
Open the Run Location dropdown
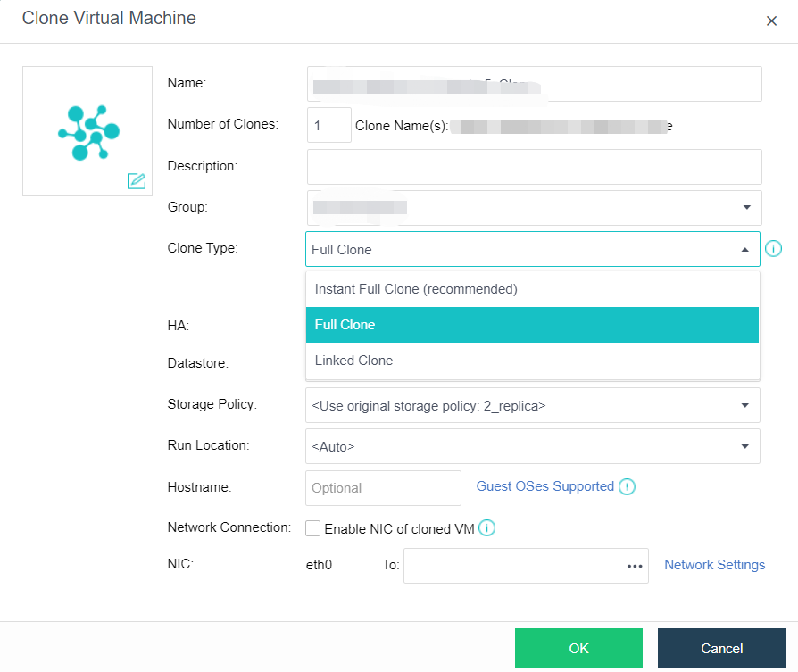click(744, 447)
